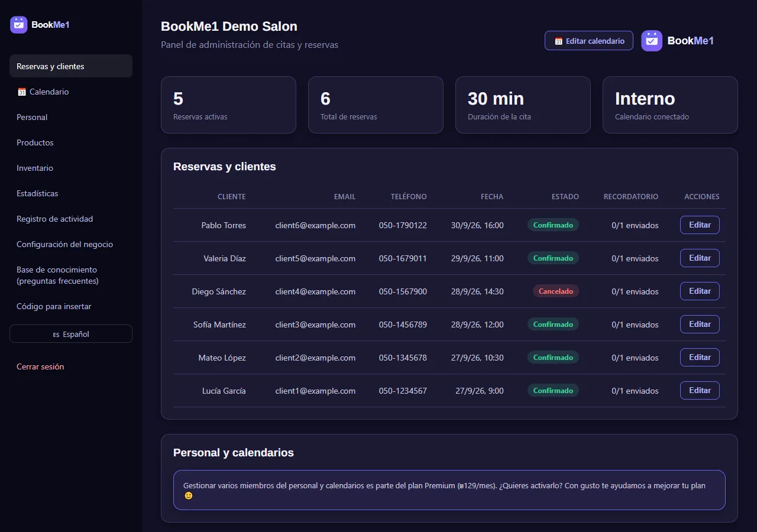
Task: Open Código para insertar
Action: pos(71,306)
